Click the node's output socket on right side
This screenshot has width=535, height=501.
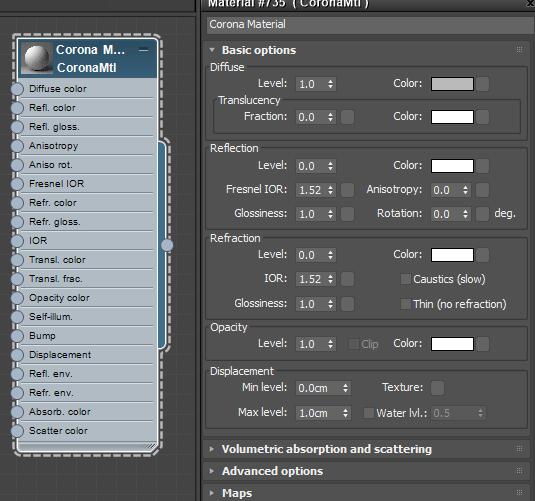167,245
